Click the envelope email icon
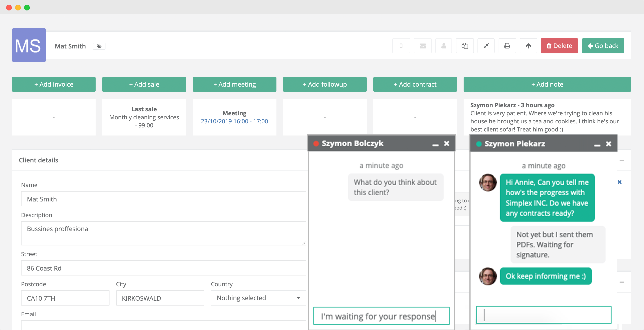Viewport: 644px width, 330px height. pyautogui.click(x=423, y=46)
